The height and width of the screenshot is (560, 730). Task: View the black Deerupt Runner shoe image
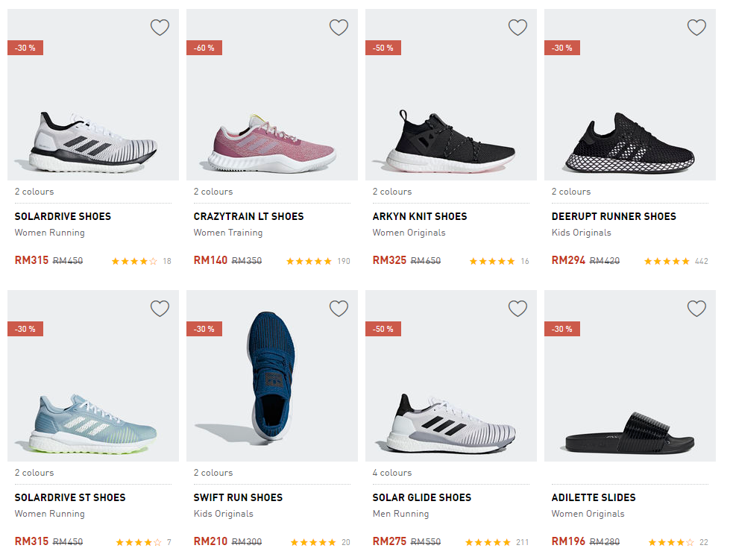(x=629, y=142)
